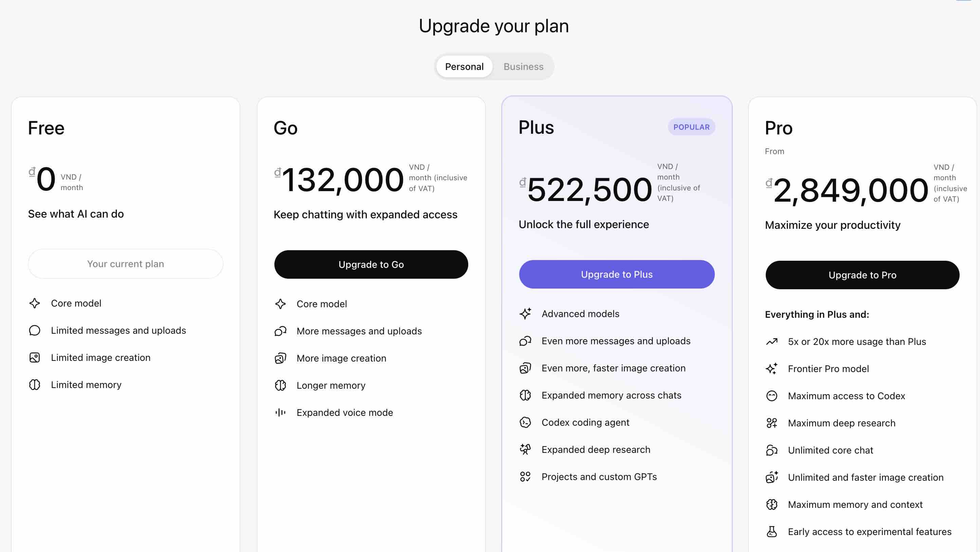The height and width of the screenshot is (552, 980).
Task: Click the Limited messages chat bubble icon
Action: click(x=35, y=330)
